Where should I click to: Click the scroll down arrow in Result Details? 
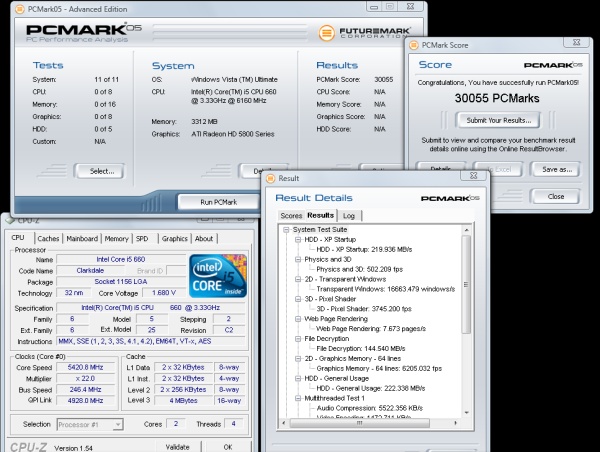coord(466,413)
